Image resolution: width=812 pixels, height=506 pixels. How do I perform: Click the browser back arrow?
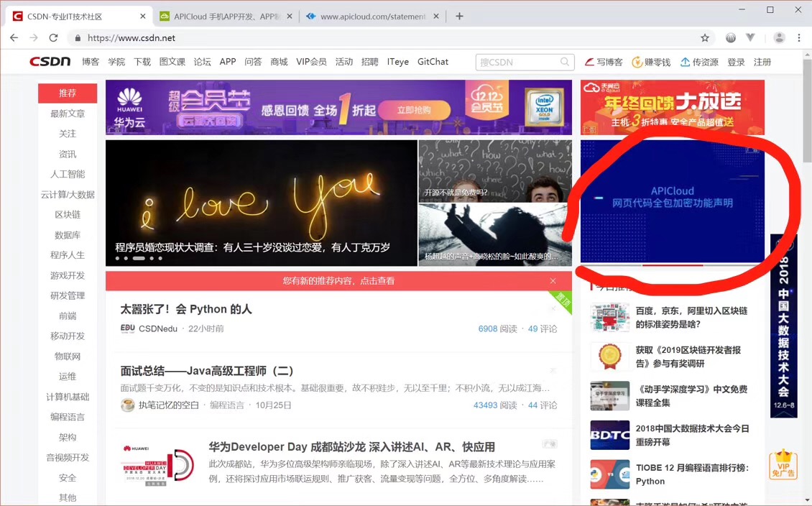[14, 38]
